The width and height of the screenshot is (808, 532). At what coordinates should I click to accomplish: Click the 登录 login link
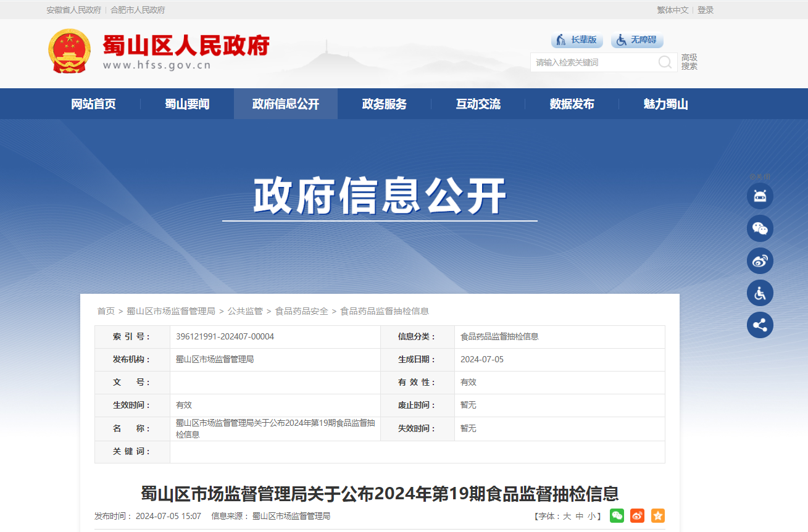pos(706,10)
